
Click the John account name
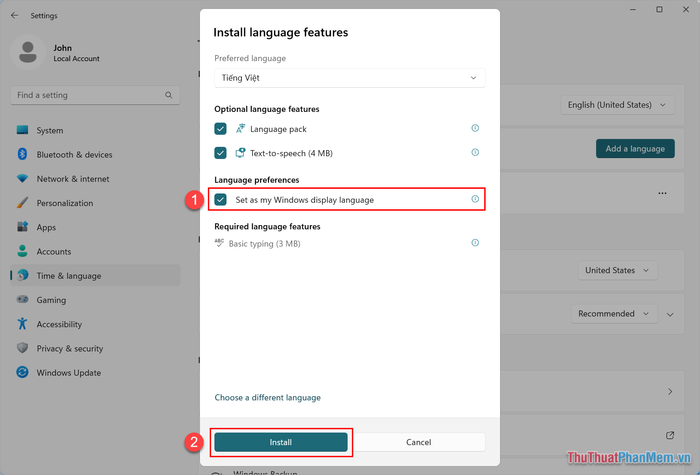tap(62, 48)
